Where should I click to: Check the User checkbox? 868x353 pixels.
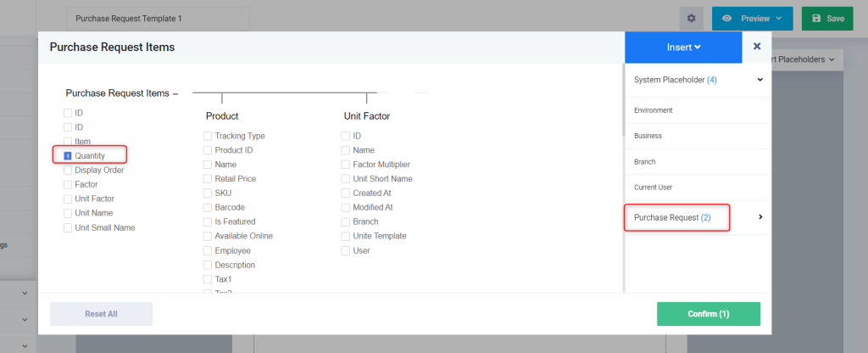(346, 250)
